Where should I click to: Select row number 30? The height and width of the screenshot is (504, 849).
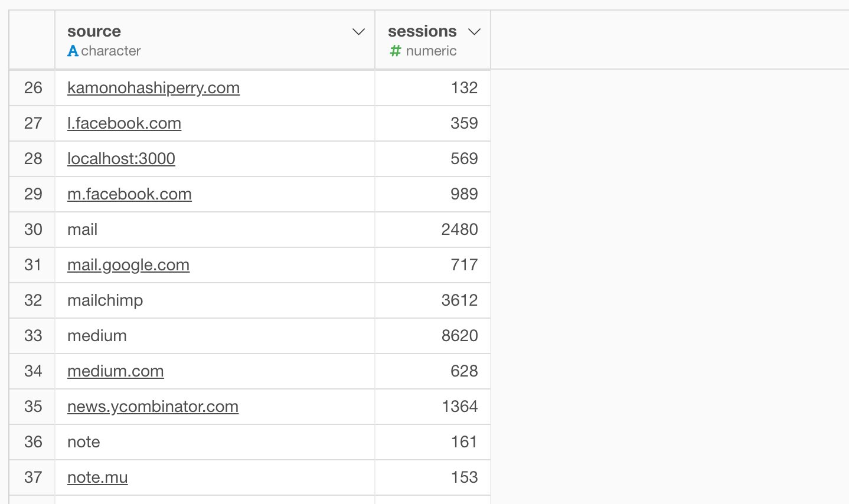point(32,230)
